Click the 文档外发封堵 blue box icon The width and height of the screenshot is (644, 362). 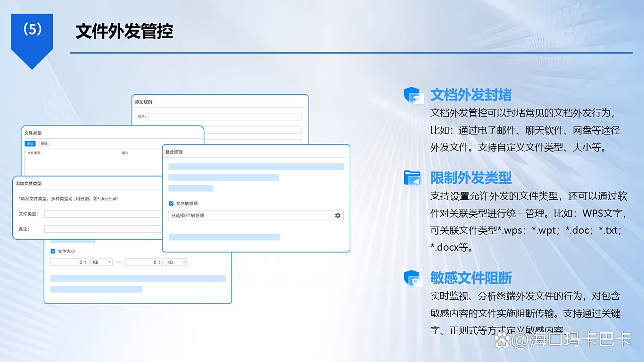[x=413, y=95]
